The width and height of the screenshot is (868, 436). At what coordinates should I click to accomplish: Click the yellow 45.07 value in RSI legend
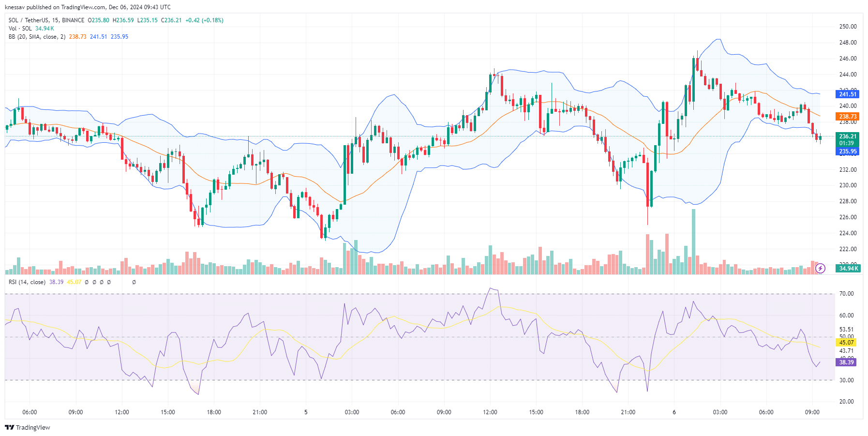74,282
